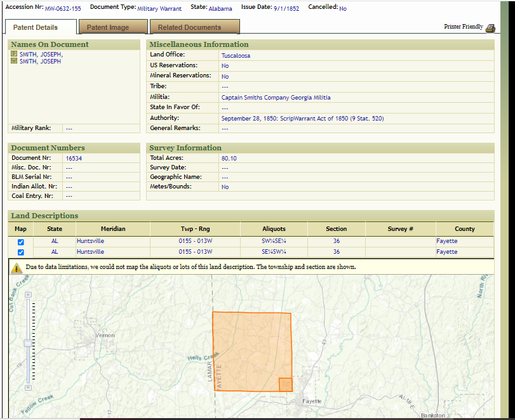Click the Aliquots column header
This screenshot has height=420, width=515.
[274, 229]
